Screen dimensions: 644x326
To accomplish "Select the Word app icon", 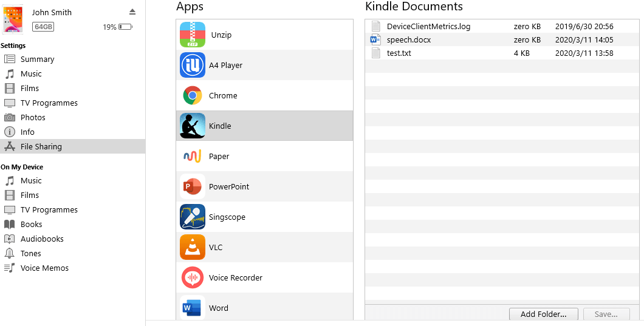I will [x=193, y=308].
